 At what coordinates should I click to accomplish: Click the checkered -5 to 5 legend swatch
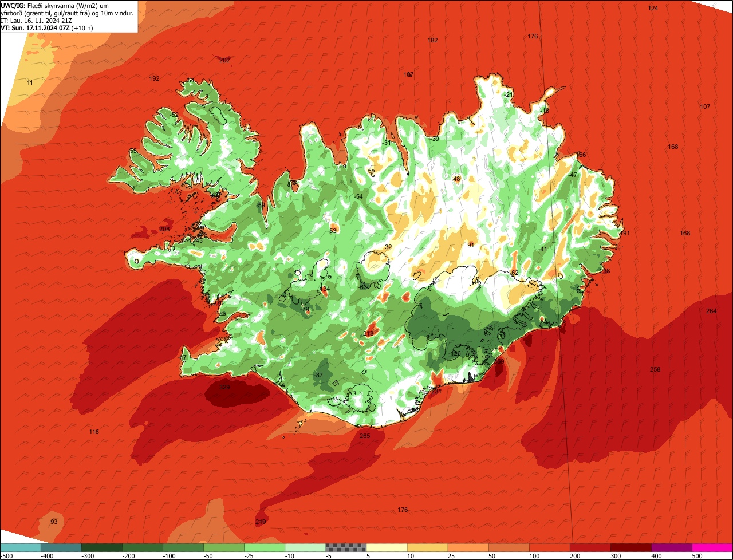tap(346, 547)
